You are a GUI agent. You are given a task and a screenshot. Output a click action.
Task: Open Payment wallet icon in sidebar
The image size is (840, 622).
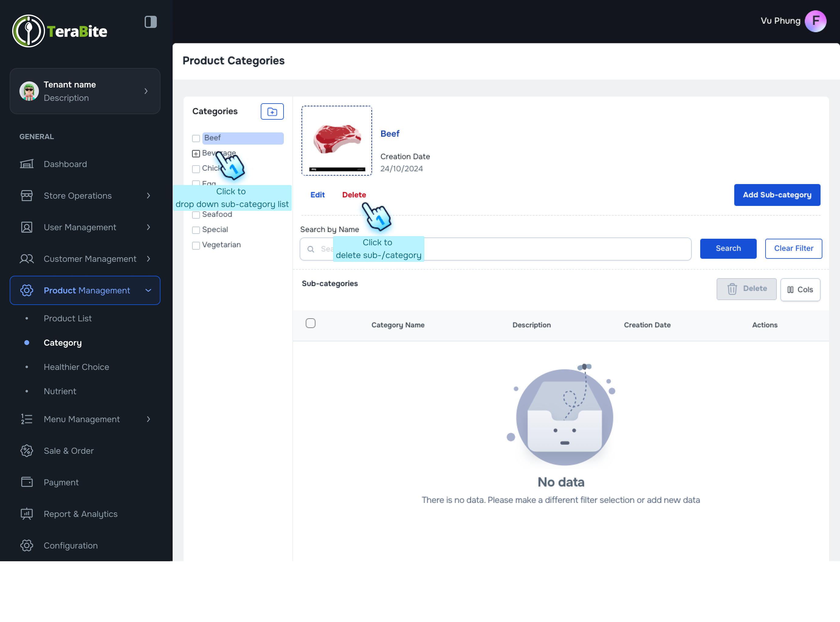(26, 482)
